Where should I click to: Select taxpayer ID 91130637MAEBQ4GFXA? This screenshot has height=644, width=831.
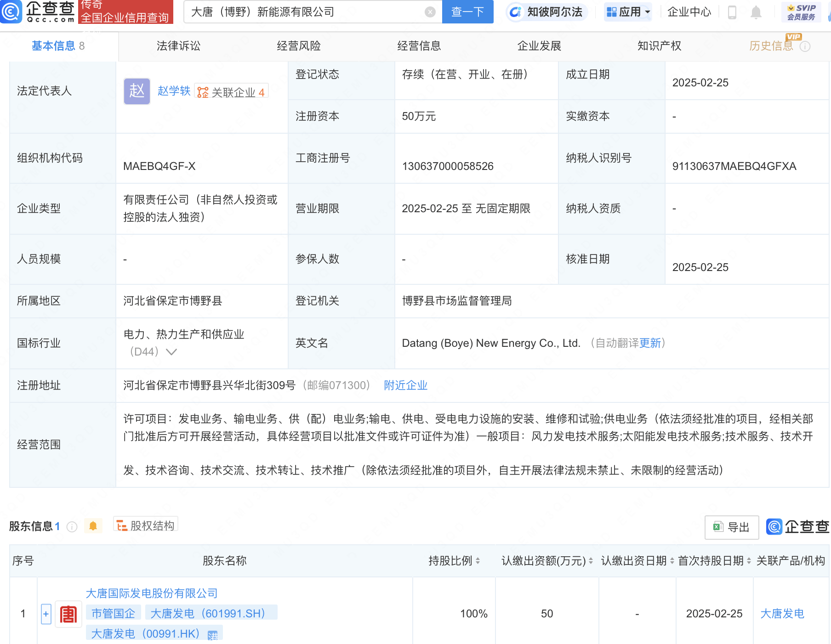coord(734,166)
